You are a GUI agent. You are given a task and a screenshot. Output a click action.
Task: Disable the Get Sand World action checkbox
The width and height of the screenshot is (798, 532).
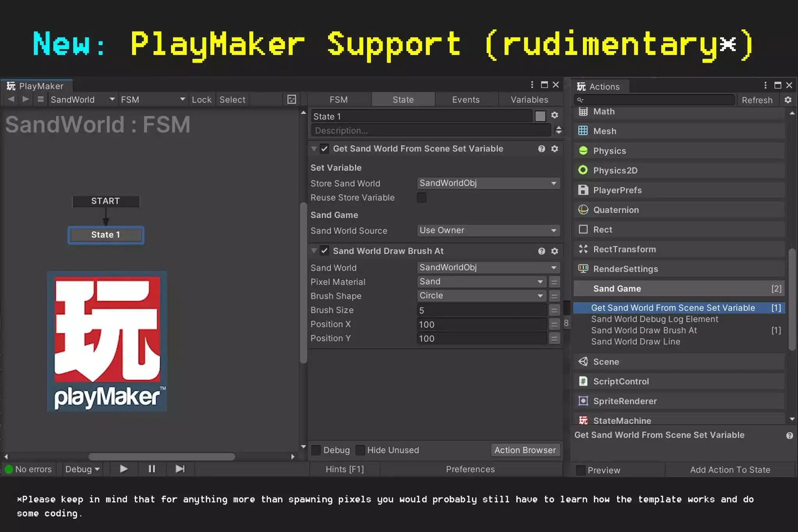324,148
